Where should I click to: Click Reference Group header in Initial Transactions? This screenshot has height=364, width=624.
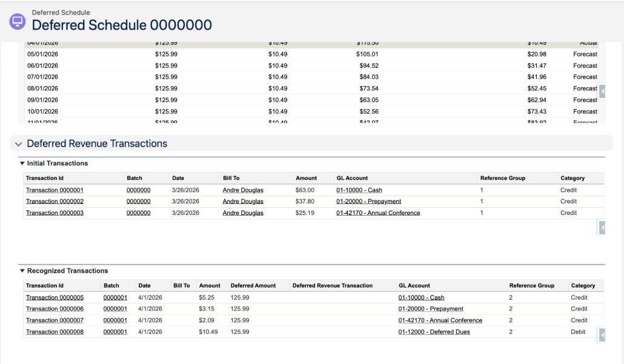click(x=503, y=178)
